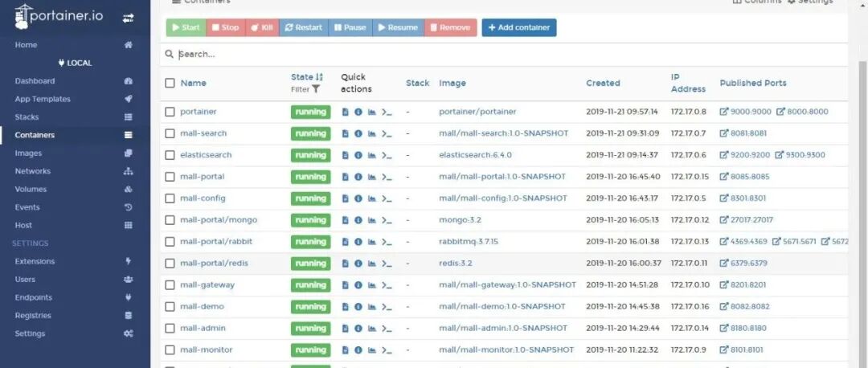Open stats icon for mall-portal/rabbit container
The image size is (868, 368).
372,242
